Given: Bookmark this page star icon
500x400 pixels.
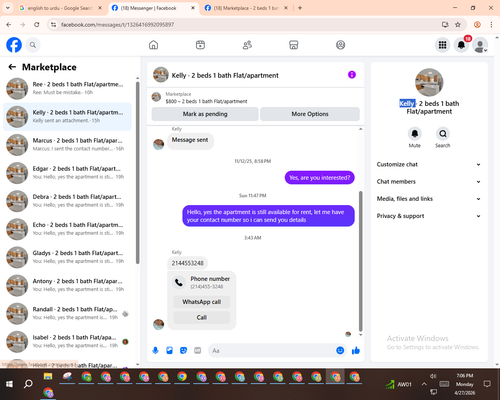Looking at the screenshot, I should coord(458,24).
